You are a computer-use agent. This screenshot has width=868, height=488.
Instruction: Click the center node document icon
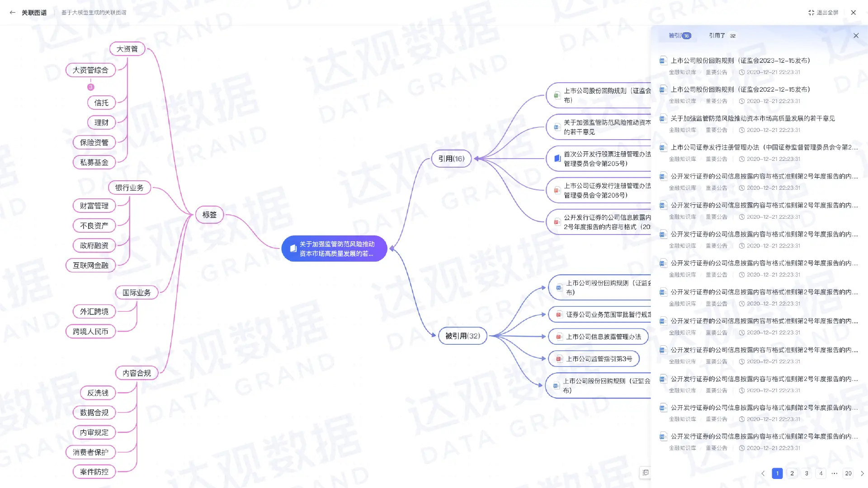(293, 249)
